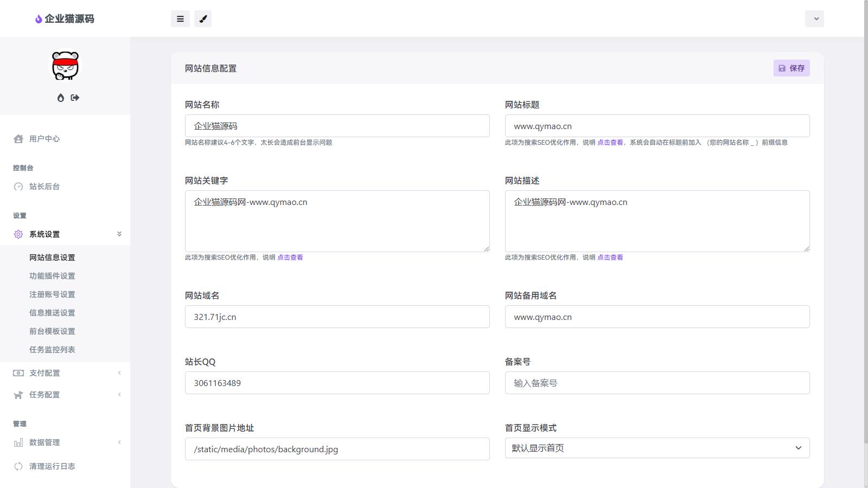Click the 企业猫源码 logo in header
868x488 pixels.
pos(65,19)
